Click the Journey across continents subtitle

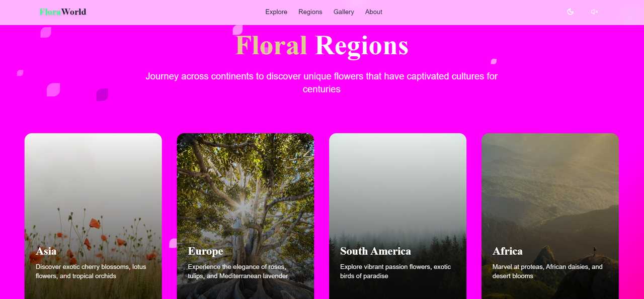[322, 82]
